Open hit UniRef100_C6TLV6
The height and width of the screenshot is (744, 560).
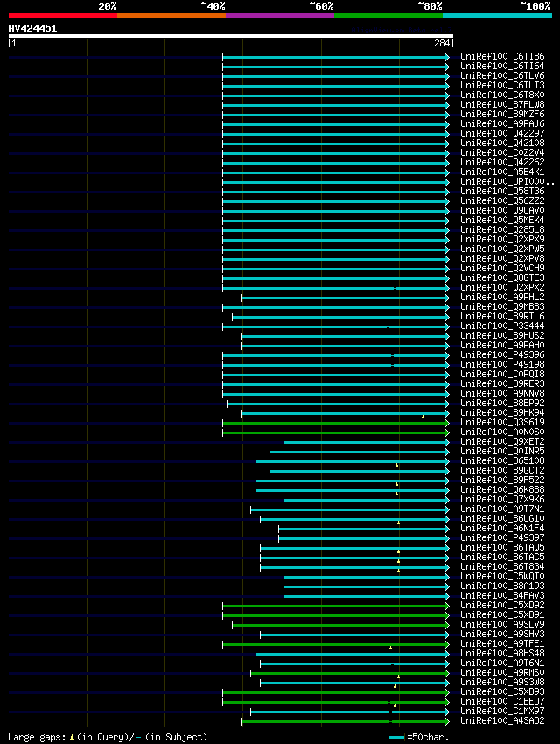[502, 75]
